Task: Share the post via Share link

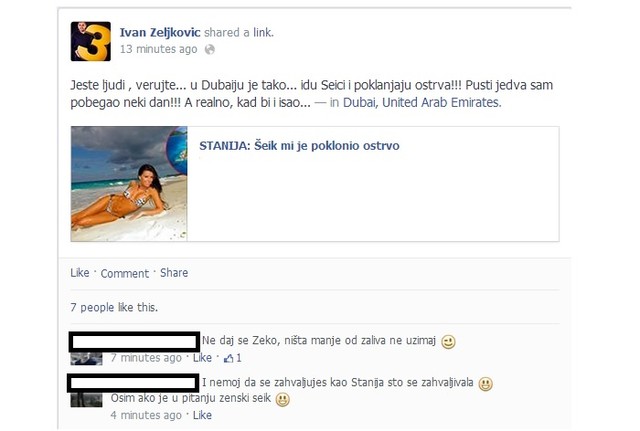Action: [x=174, y=273]
